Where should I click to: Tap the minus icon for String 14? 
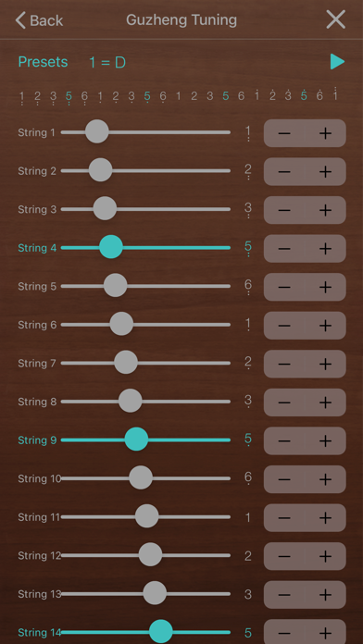tap(284, 633)
